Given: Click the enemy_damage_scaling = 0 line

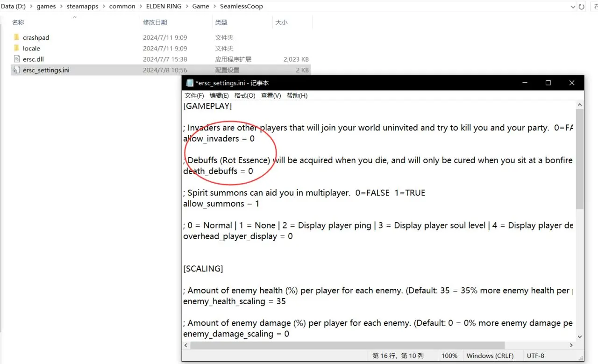Looking at the screenshot, I should [236, 334].
